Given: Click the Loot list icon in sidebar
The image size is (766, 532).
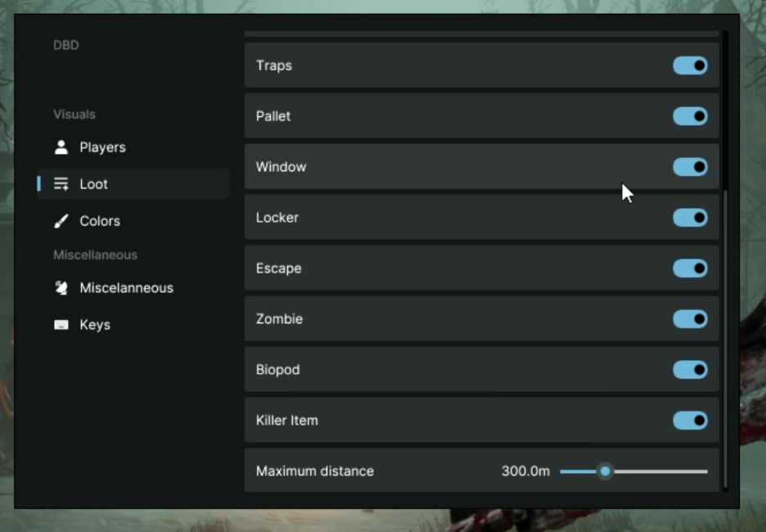Looking at the screenshot, I should (61, 184).
